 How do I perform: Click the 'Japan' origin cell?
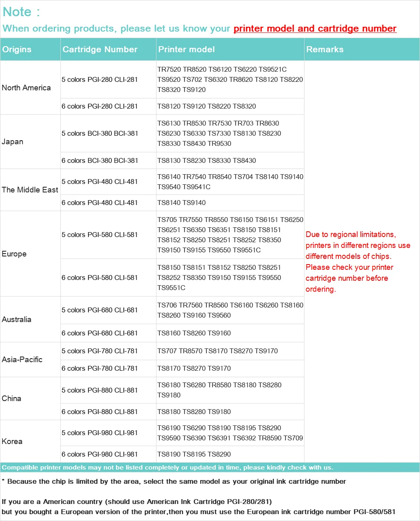(30, 142)
